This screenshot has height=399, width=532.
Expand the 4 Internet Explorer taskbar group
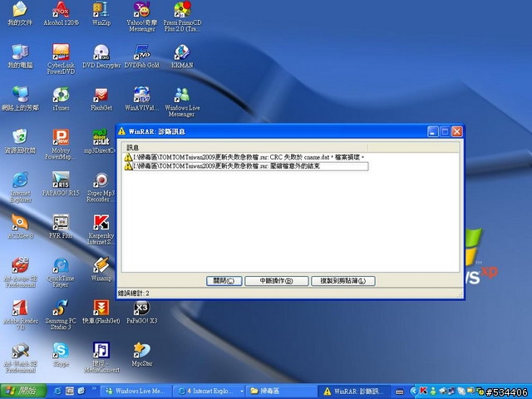point(209,392)
